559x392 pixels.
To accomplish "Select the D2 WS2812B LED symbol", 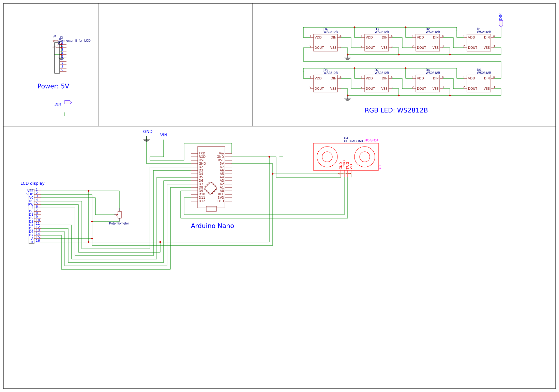I will click(x=427, y=43).
